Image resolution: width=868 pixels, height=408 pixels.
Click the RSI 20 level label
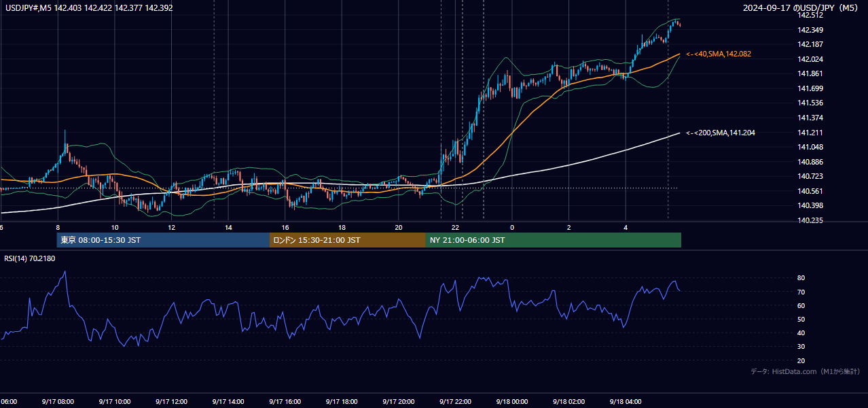click(801, 360)
